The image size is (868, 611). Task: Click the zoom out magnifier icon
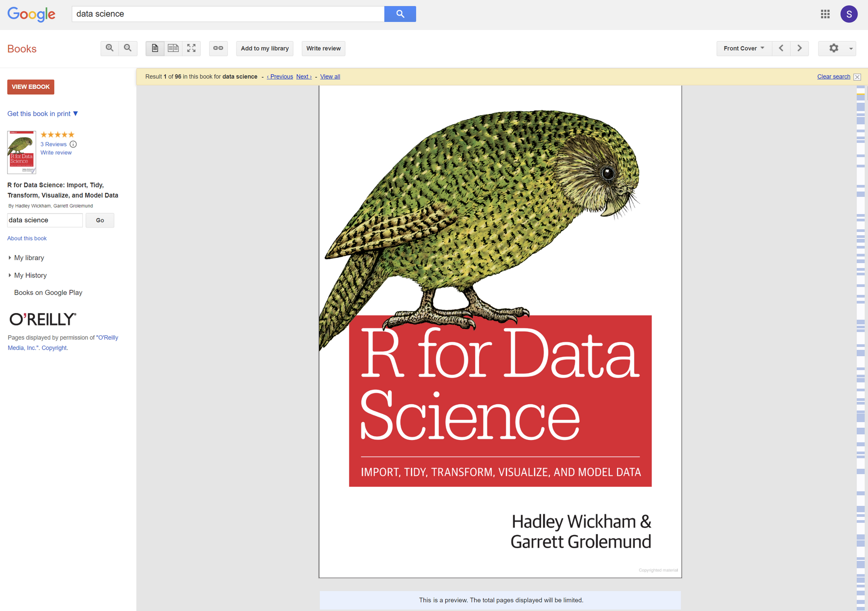point(127,48)
